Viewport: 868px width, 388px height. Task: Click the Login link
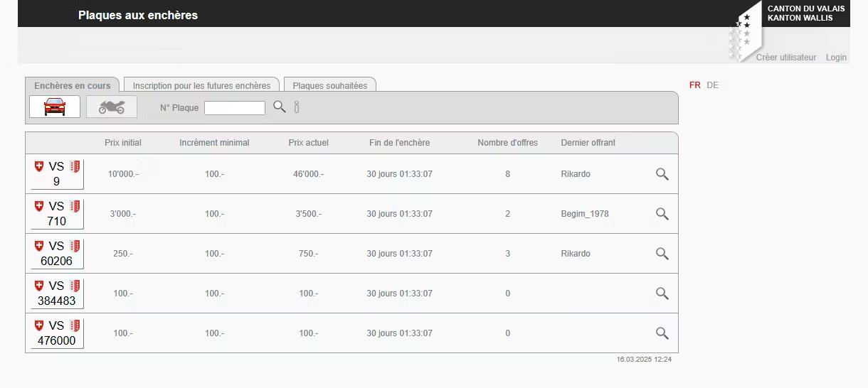836,58
